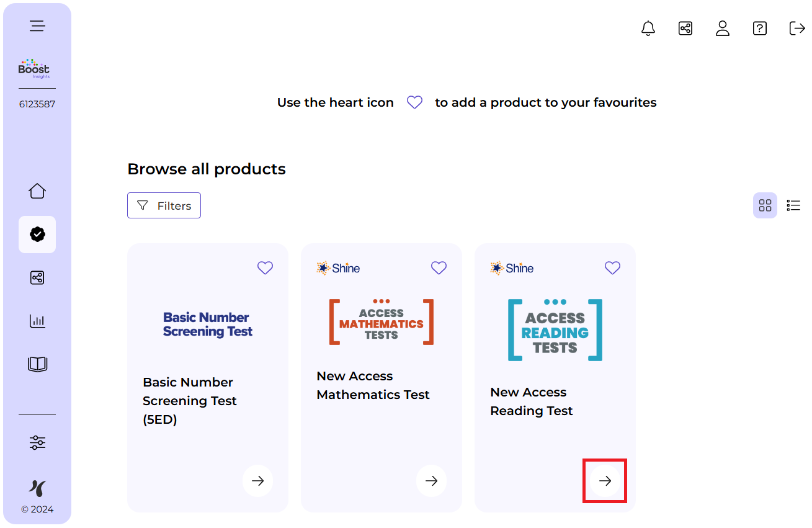Open the open-book library icon
Screen dimensions: 812x528
37,364
